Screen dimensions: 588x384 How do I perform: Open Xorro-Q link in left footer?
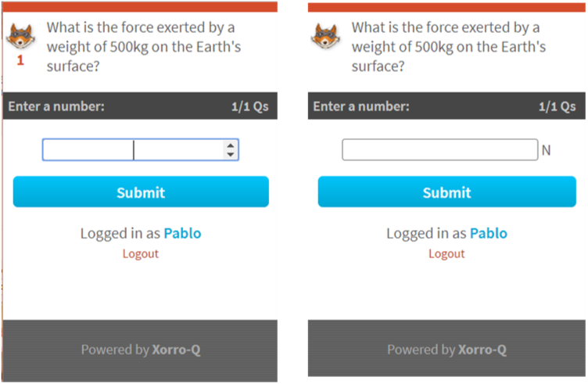coord(176,350)
